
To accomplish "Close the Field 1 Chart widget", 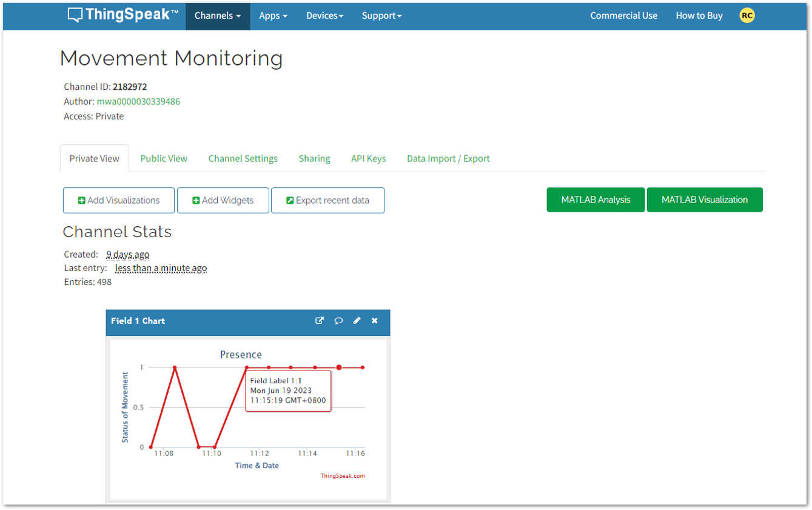I will pos(375,321).
